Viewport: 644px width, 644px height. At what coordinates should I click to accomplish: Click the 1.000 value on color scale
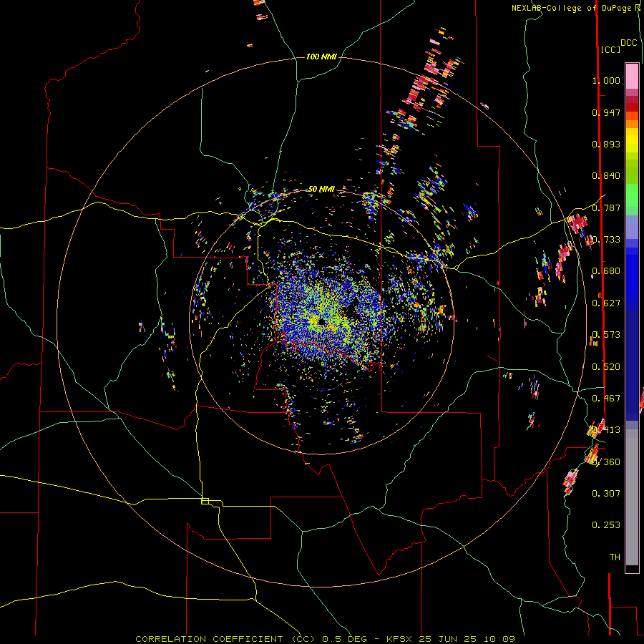(606, 80)
